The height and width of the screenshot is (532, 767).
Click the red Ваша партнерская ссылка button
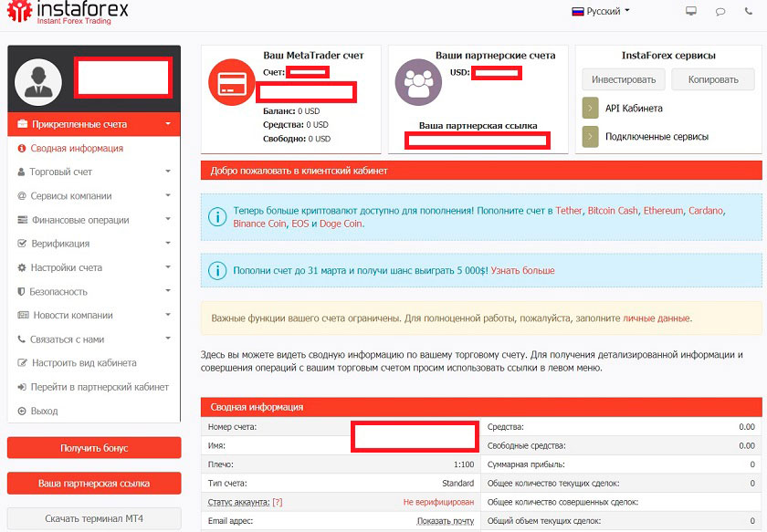(94, 483)
